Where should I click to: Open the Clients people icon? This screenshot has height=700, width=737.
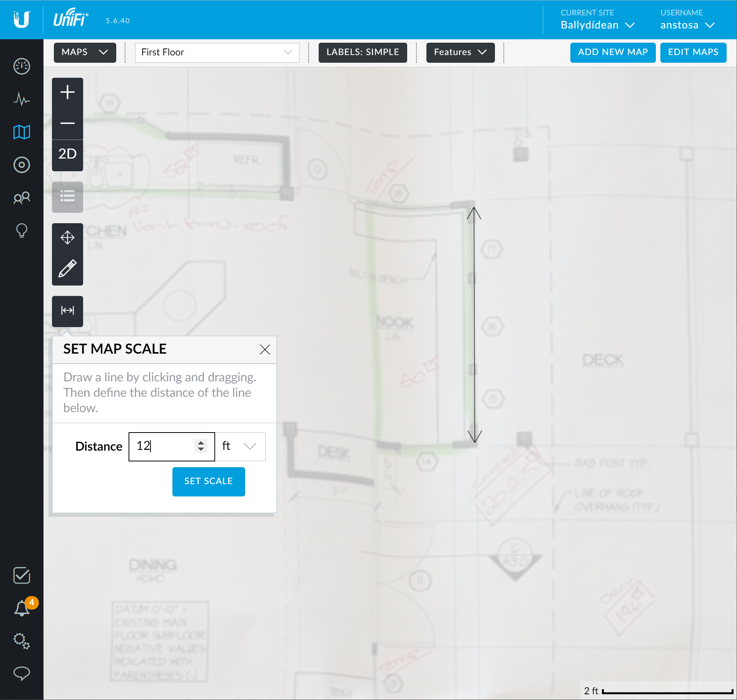click(22, 198)
